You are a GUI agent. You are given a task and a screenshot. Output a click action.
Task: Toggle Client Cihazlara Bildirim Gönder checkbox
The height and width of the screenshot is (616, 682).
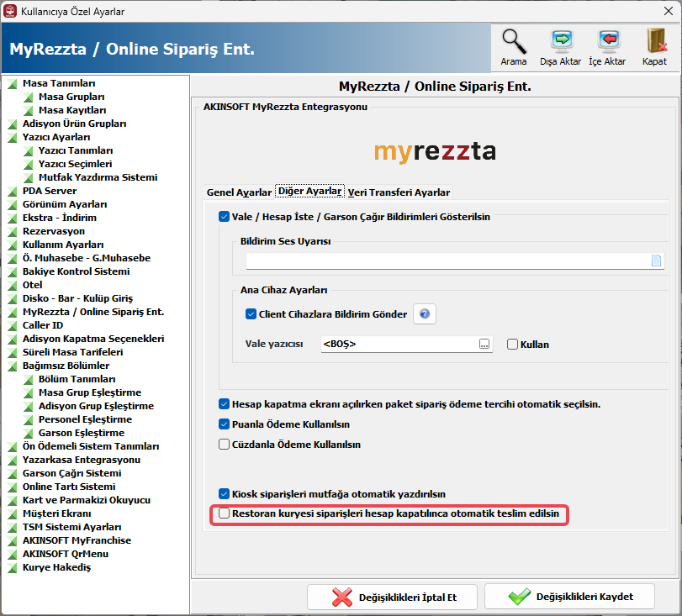pyautogui.click(x=251, y=313)
